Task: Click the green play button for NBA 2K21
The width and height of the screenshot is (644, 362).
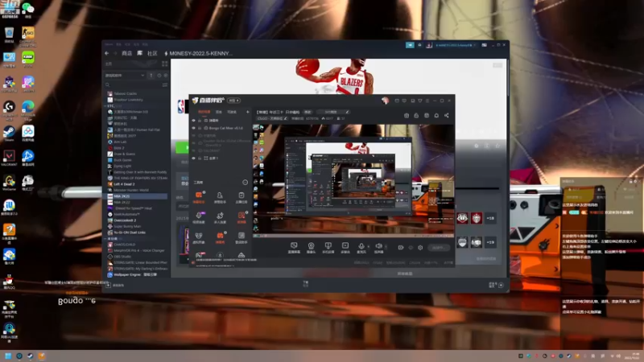Action: click(183, 147)
